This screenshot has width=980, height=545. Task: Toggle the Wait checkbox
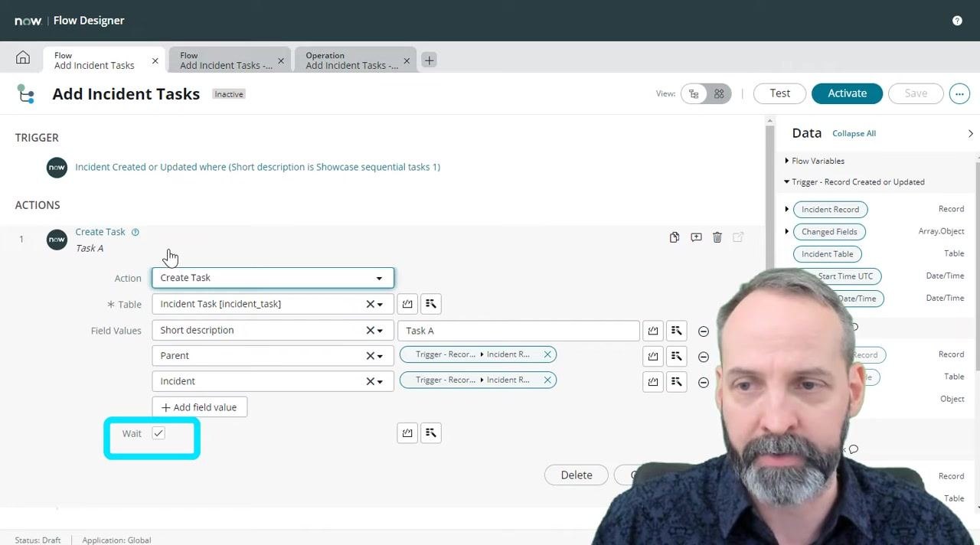tap(158, 433)
